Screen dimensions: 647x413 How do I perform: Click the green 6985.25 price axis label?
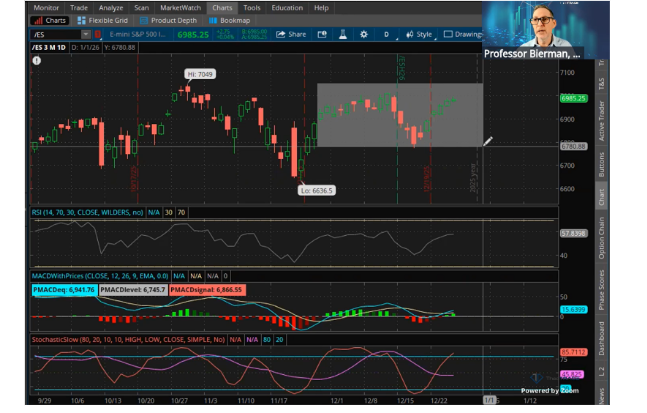click(574, 98)
